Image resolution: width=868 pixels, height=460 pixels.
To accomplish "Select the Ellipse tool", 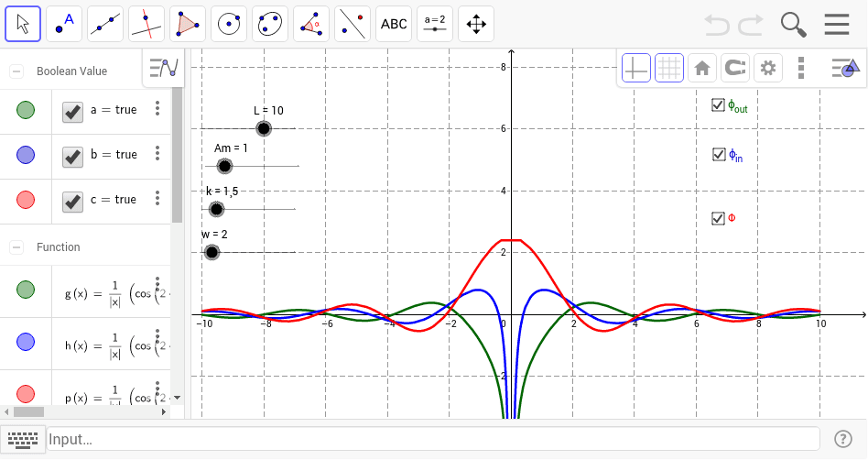I will click(270, 25).
